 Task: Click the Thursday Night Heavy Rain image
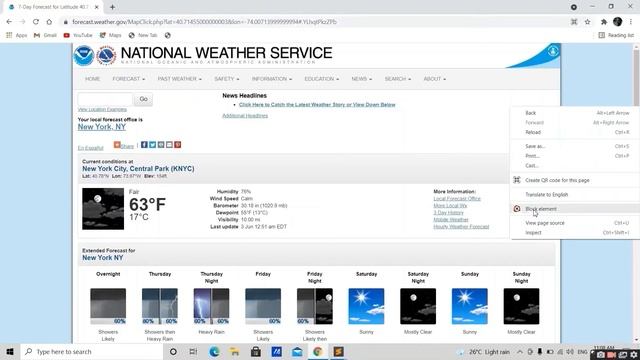click(x=211, y=306)
